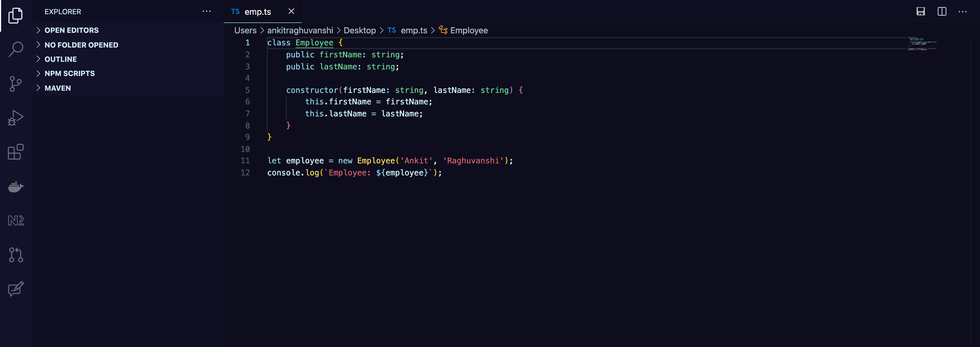
Task: Expand the NPM SCRIPTS section
Action: point(70,73)
